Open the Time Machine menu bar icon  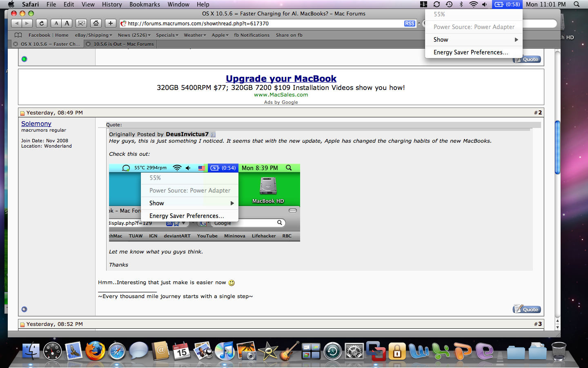(449, 4)
